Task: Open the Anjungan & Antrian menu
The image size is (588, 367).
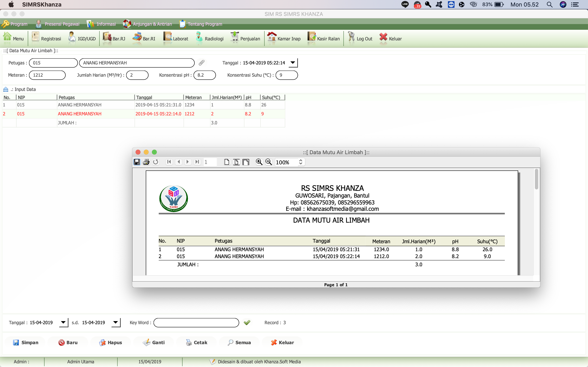Action: (147, 24)
